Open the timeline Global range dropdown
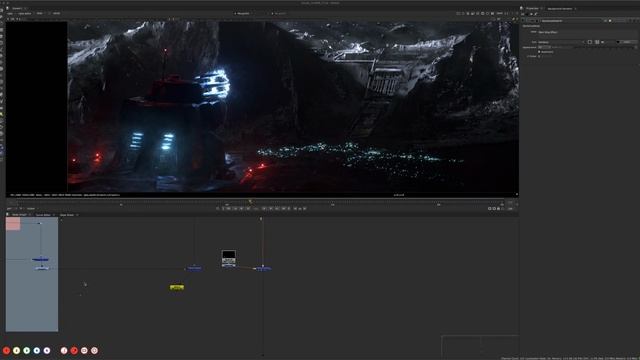Screen dimensions: 640x360 (32, 209)
